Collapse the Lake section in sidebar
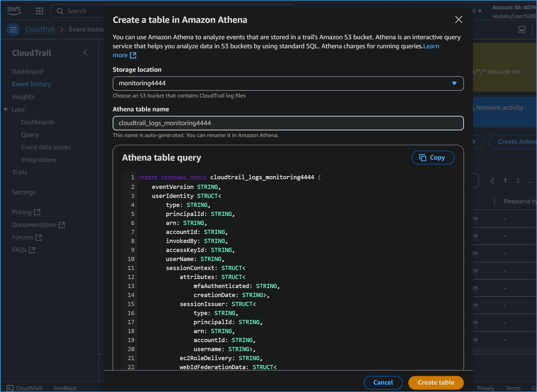This screenshot has height=392, width=537. pos(5,109)
